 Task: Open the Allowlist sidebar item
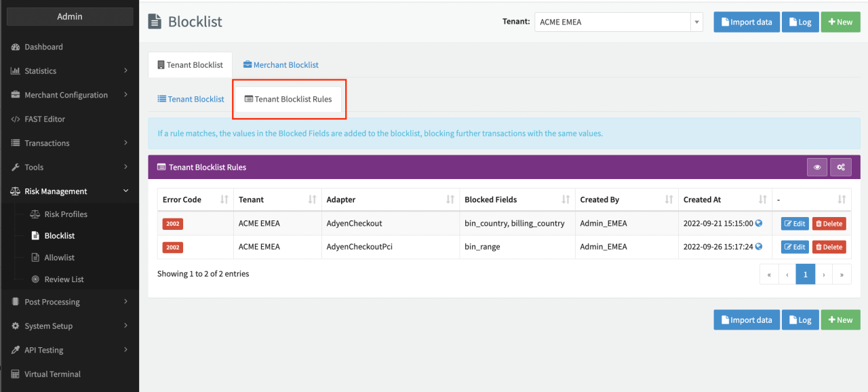(x=59, y=258)
